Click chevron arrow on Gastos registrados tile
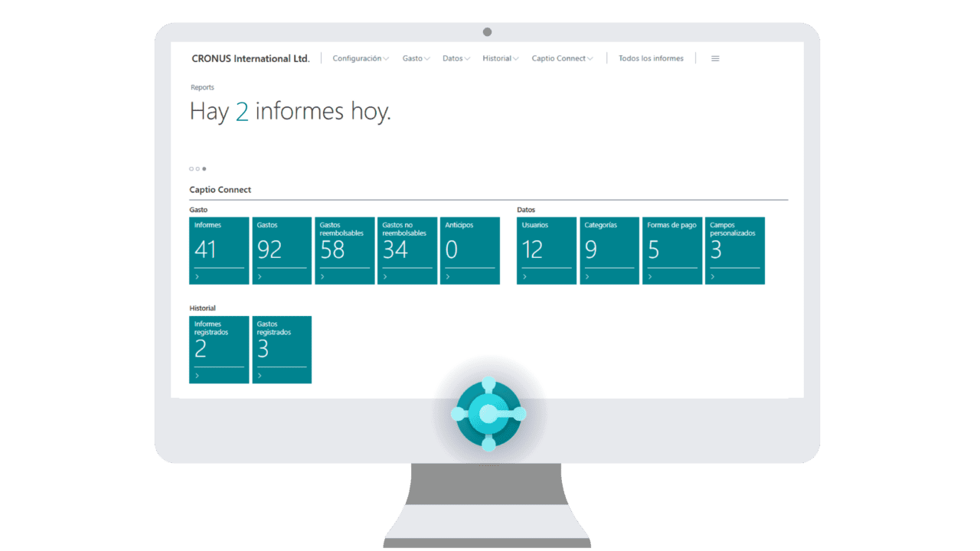Image resolution: width=980 pixels, height=551 pixels. coord(260,376)
